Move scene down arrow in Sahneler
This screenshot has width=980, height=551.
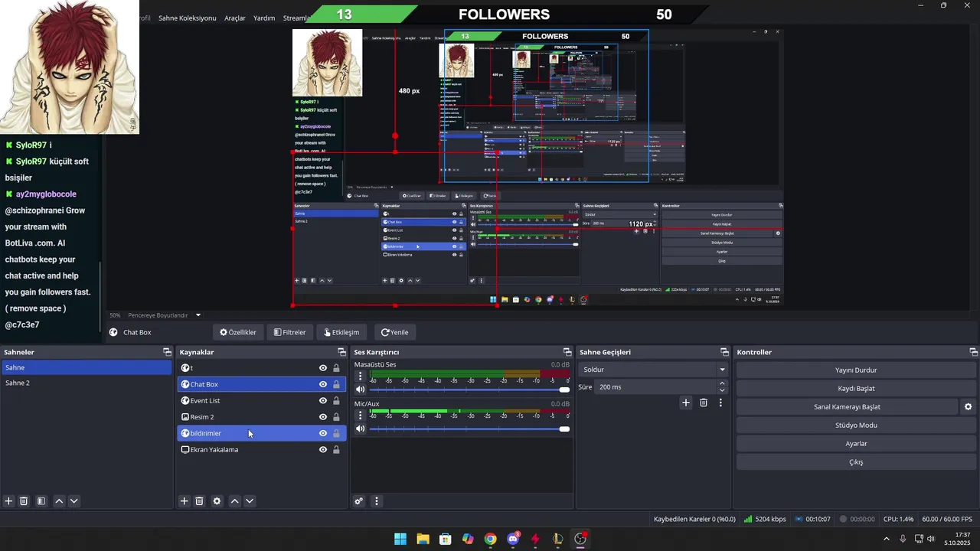pos(73,501)
